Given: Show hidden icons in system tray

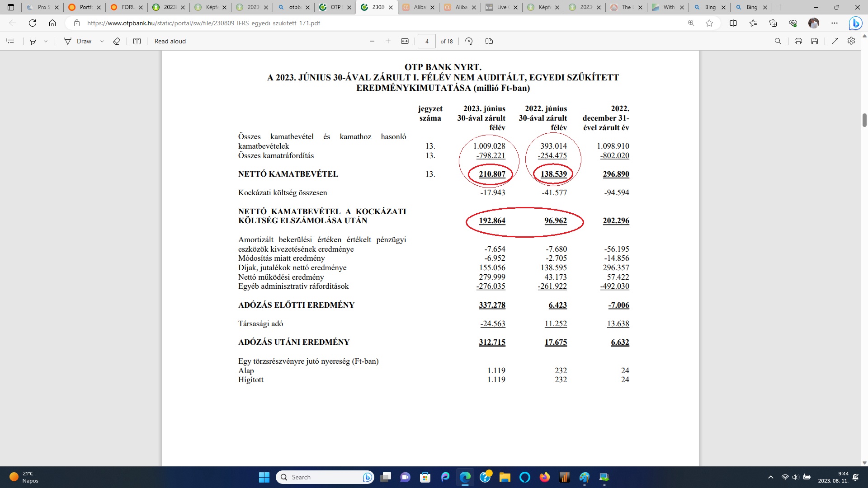Looking at the screenshot, I should 770,477.
